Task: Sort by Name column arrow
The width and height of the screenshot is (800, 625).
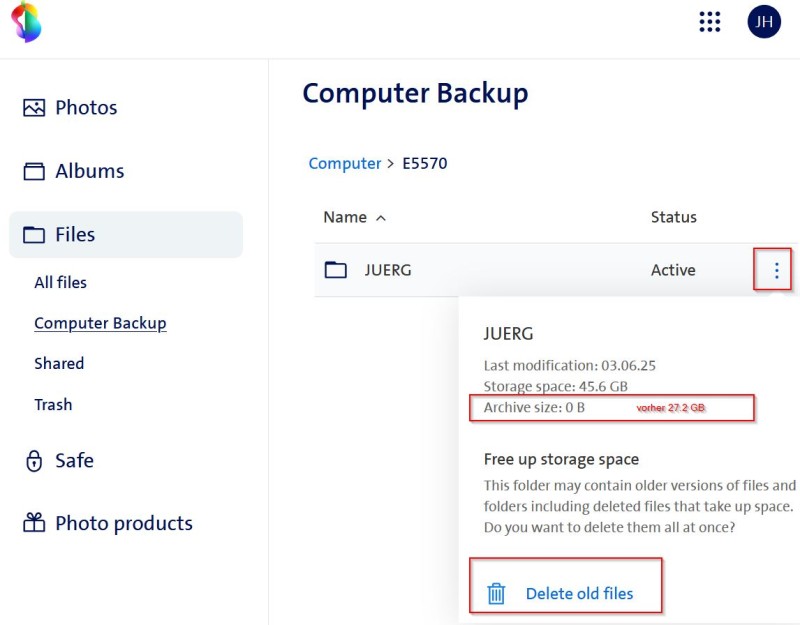Action: 380,218
